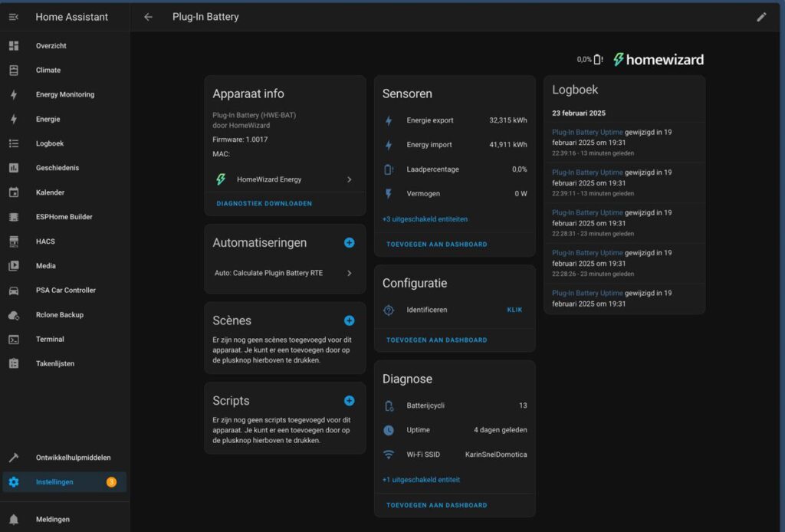The height and width of the screenshot is (532, 785).
Task: Edit device with the pencil icon
Action: tap(761, 17)
